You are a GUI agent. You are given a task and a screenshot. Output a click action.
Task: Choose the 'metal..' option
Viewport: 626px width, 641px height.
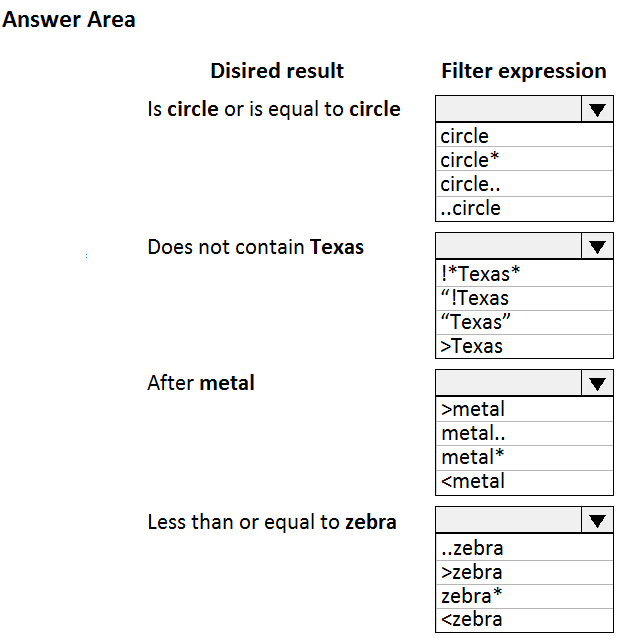pos(524,433)
